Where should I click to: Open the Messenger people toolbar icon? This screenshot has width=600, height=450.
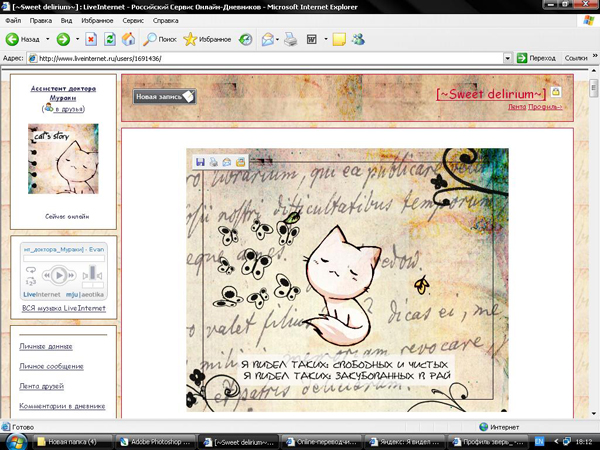point(358,39)
